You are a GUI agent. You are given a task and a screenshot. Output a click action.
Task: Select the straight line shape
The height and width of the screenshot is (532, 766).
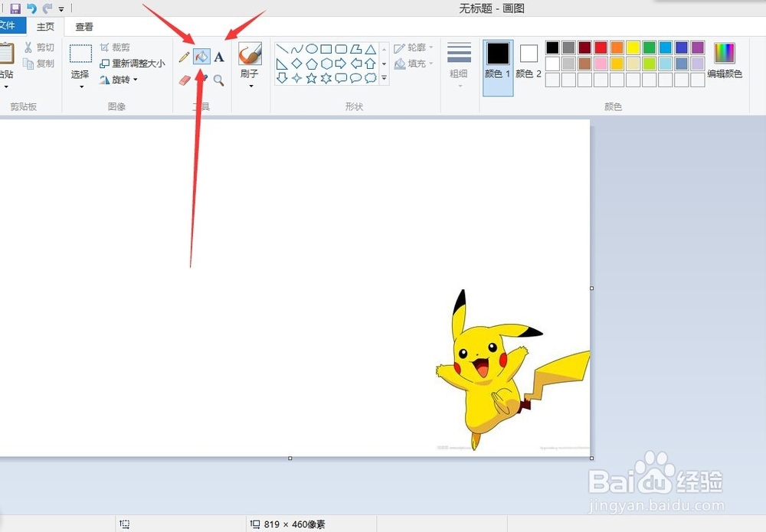coord(282,49)
